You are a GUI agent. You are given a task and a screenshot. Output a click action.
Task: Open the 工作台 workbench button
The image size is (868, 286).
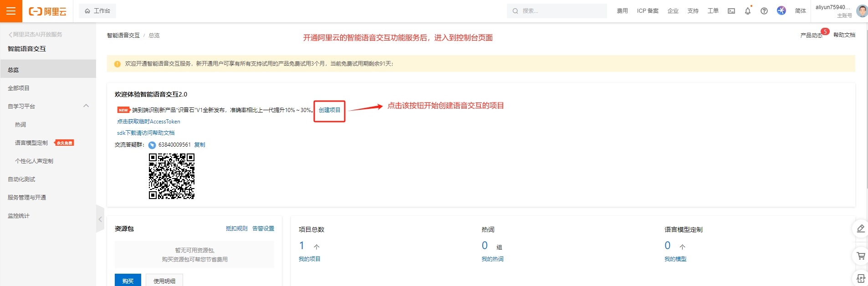click(97, 11)
